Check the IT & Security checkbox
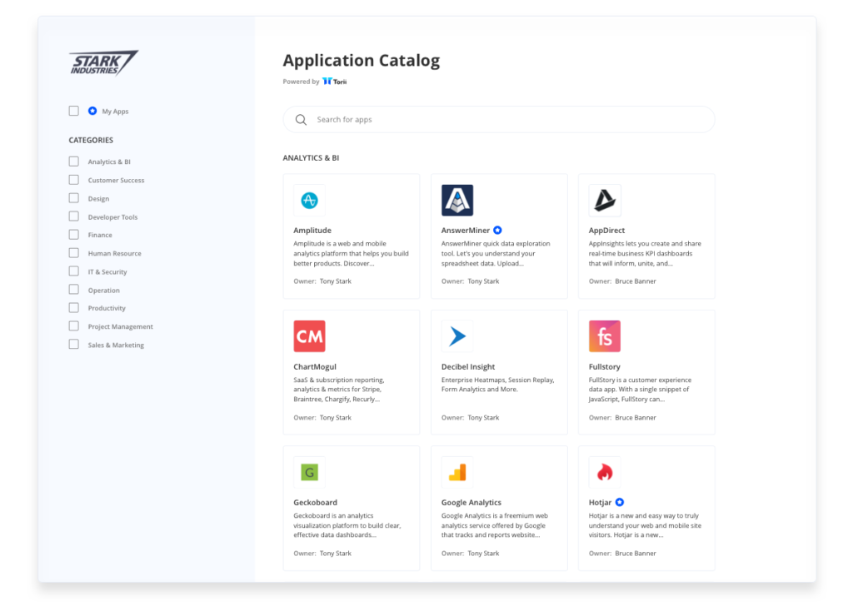This screenshot has height=616, width=853. pyautogui.click(x=74, y=271)
